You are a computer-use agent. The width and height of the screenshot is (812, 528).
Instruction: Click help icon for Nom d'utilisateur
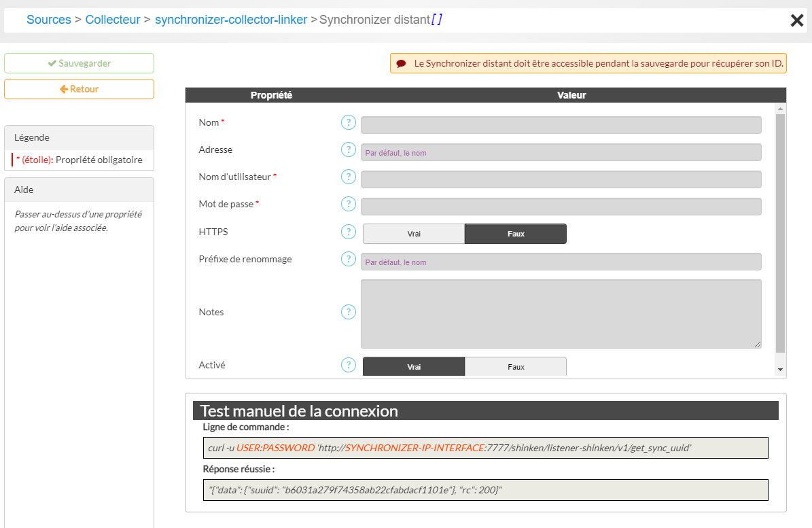(348, 177)
